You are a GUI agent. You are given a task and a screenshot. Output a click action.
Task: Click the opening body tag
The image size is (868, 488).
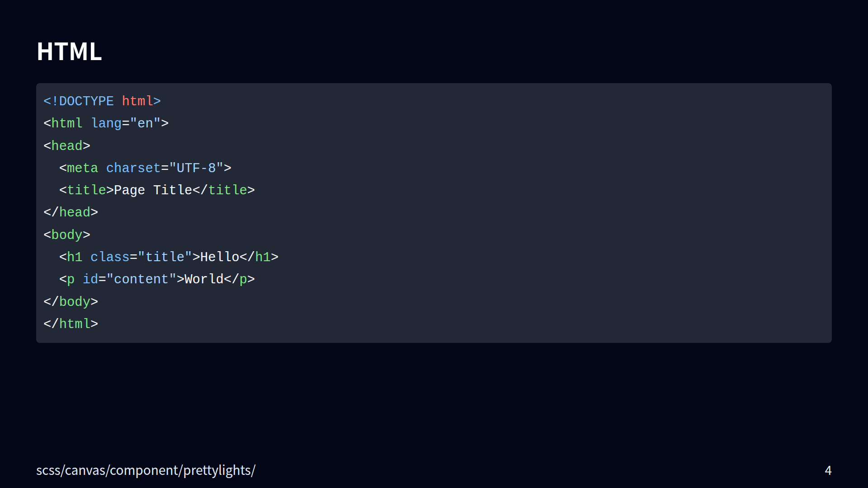tap(67, 235)
